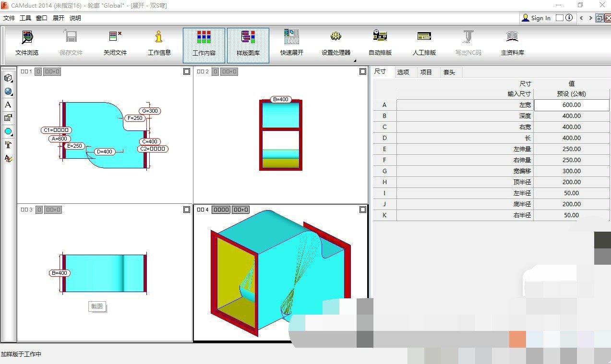The image size is (611, 364).
Task: Click the 左宽 value field showing 600.00
Action: (572, 105)
